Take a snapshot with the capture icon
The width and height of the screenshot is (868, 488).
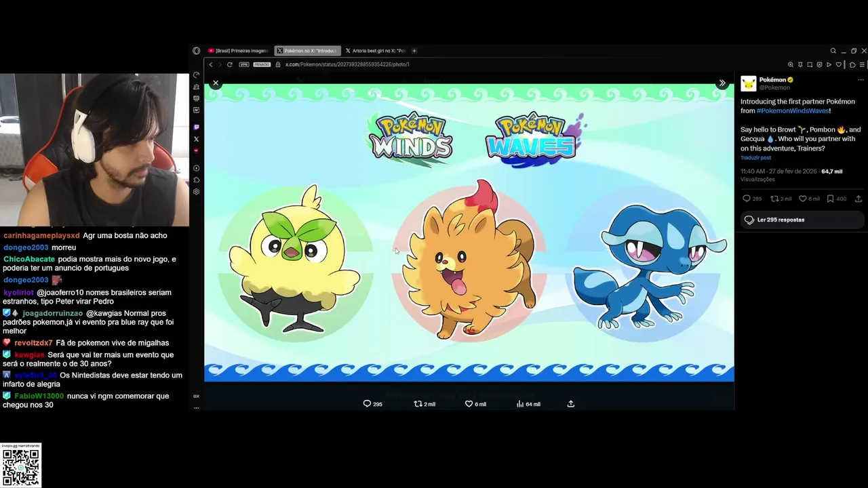pos(810,64)
